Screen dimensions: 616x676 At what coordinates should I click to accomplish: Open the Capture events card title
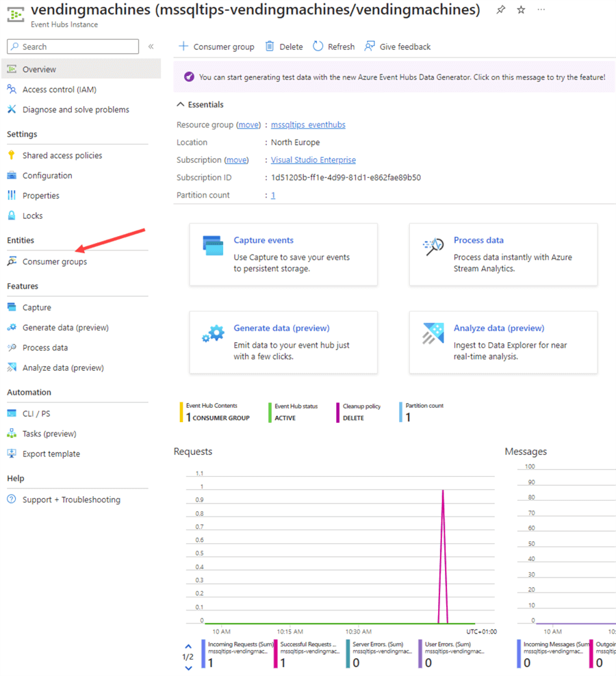[x=264, y=240]
